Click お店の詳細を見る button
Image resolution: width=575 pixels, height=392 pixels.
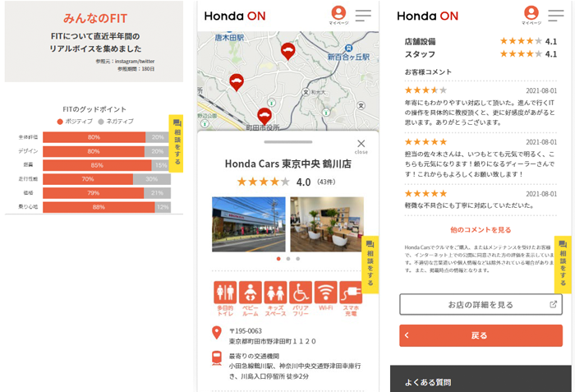point(481,304)
